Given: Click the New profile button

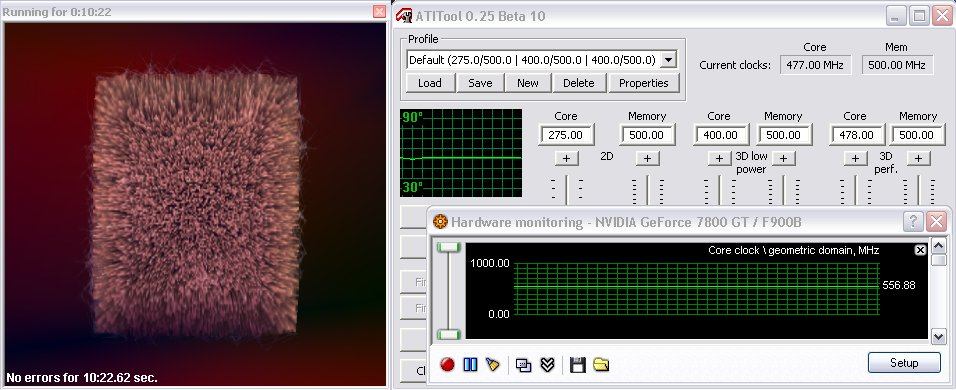Looking at the screenshot, I should tap(527, 83).
